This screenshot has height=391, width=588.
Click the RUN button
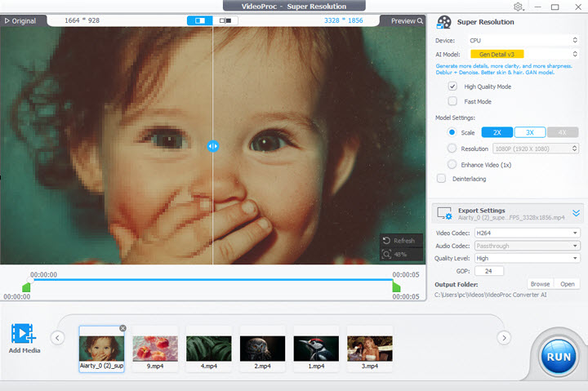click(x=559, y=357)
